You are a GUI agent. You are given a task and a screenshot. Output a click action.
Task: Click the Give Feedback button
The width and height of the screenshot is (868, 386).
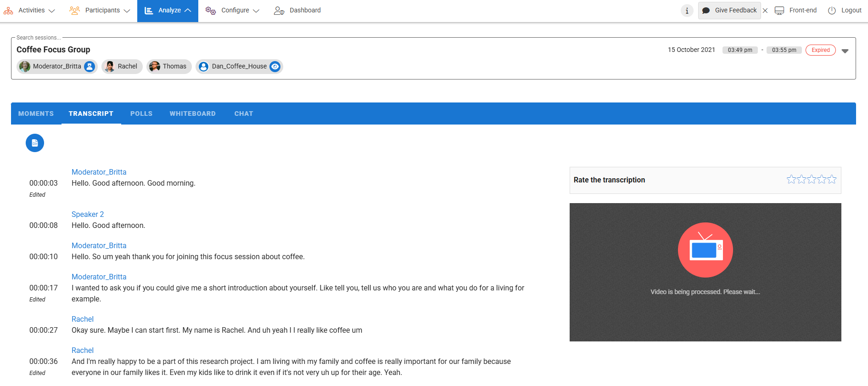tap(729, 11)
